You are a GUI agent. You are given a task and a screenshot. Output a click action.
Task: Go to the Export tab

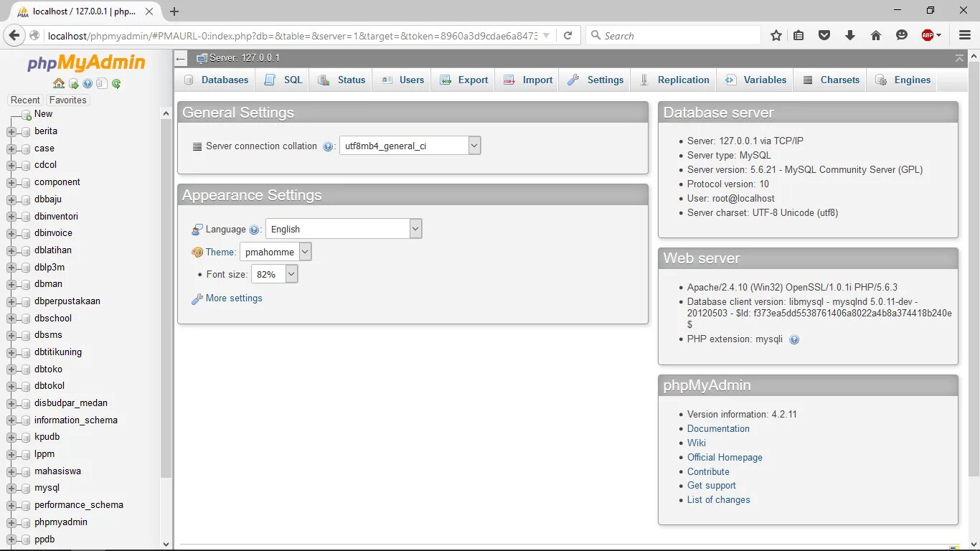463,80
